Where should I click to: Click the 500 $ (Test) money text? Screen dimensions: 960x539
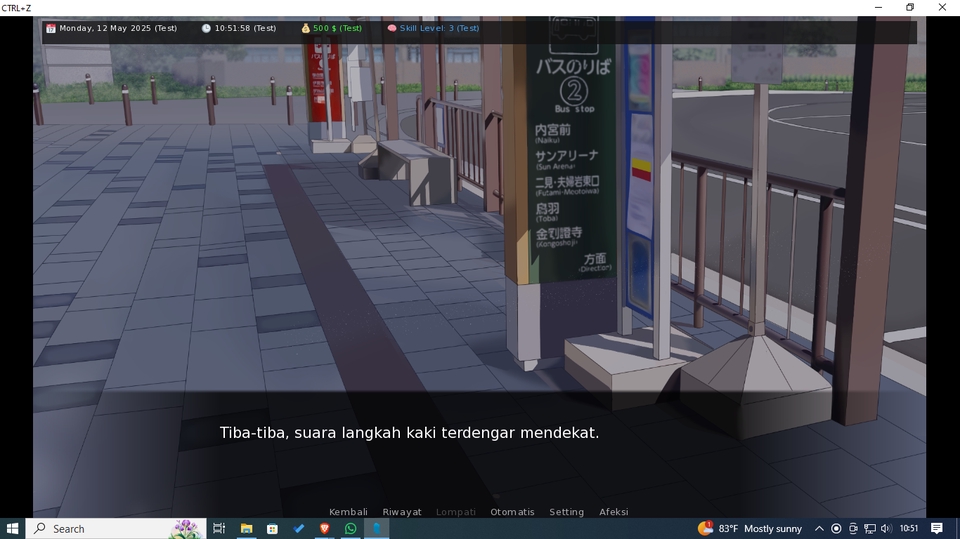click(x=337, y=28)
